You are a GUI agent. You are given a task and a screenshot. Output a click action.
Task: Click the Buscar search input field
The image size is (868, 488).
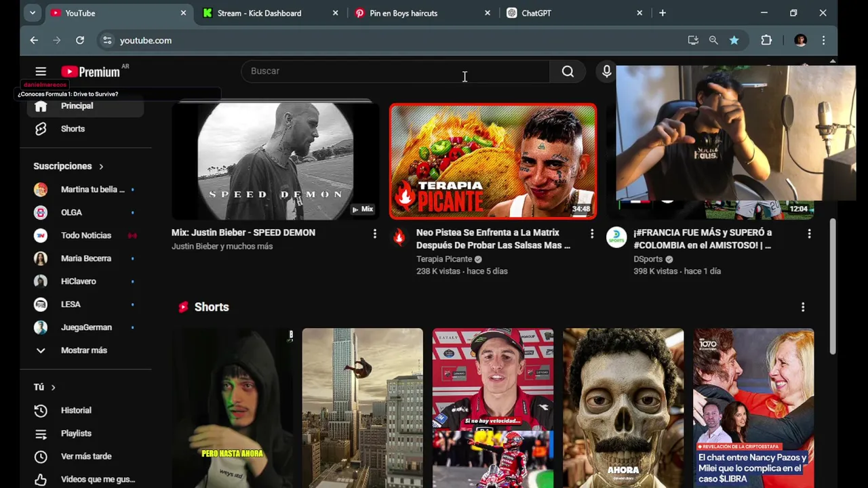pos(395,71)
